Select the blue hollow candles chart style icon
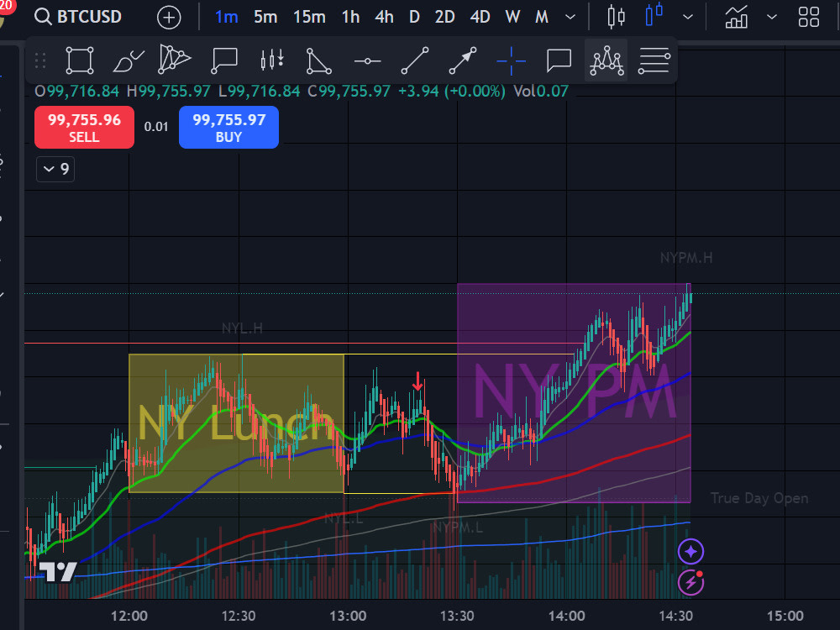This screenshot has height=630, width=840. coord(654,15)
